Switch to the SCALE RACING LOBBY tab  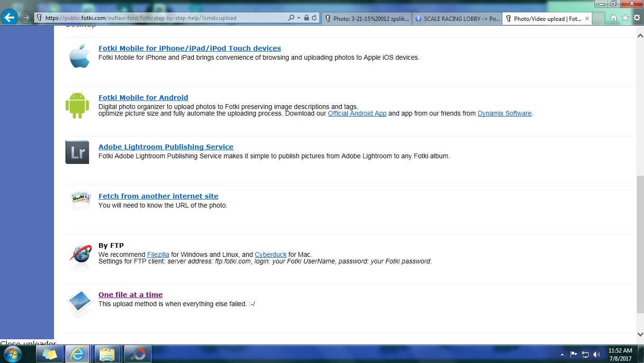457,19
